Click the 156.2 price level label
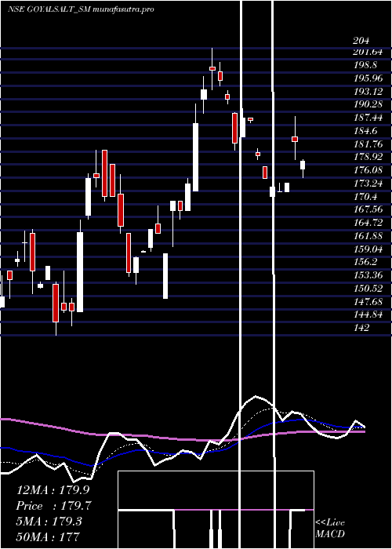Screen dimensions: 392x549 pos(365,262)
